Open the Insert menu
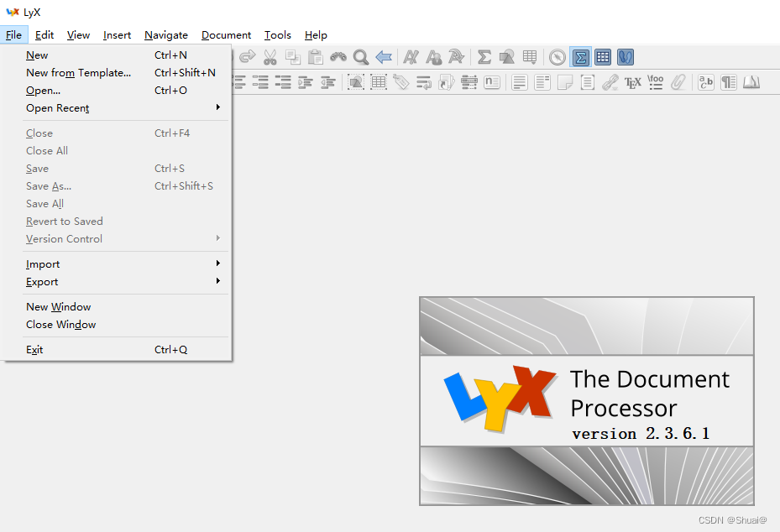The height and width of the screenshot is (532, 780). pos(117,34)
